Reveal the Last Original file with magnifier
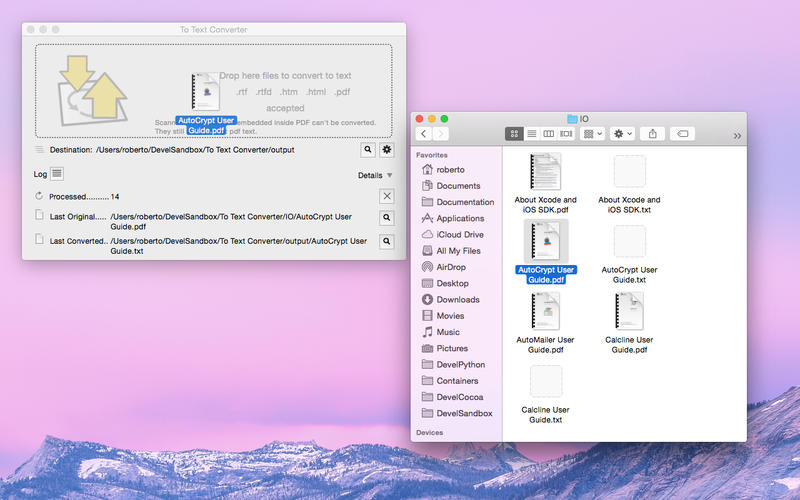Screen dimensions: 800x500 (x=387, y=216)
